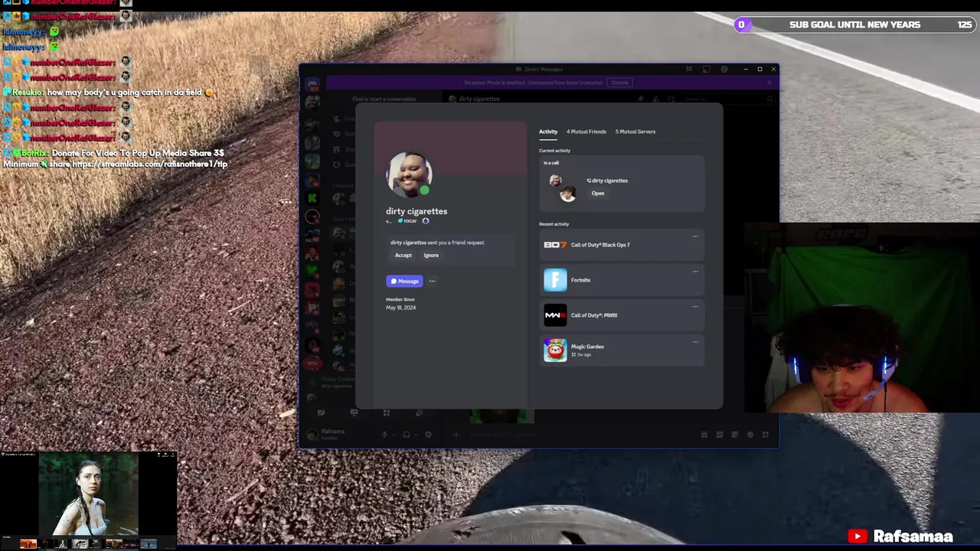Click share screen icon in voice panel
This screenshot has width=980, height=551.
[354, 412]
